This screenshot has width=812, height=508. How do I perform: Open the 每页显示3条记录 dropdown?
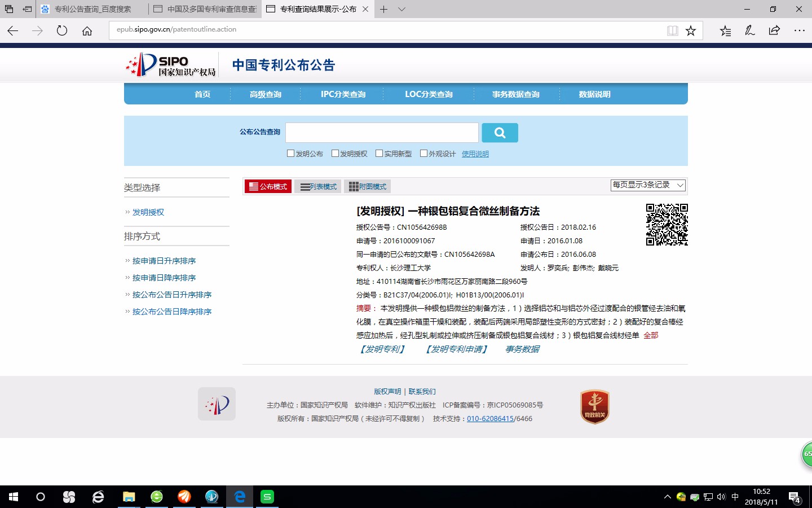tap(648, 185)
